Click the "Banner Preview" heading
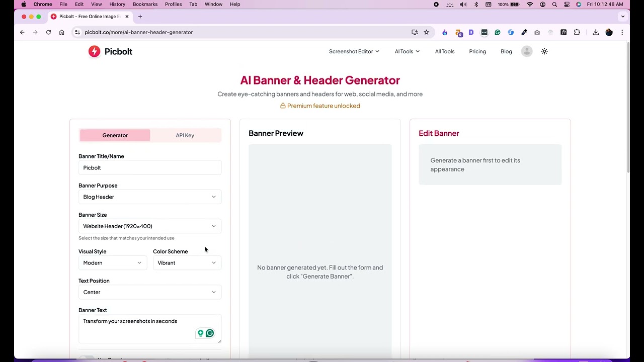 [x=276, y=133]
